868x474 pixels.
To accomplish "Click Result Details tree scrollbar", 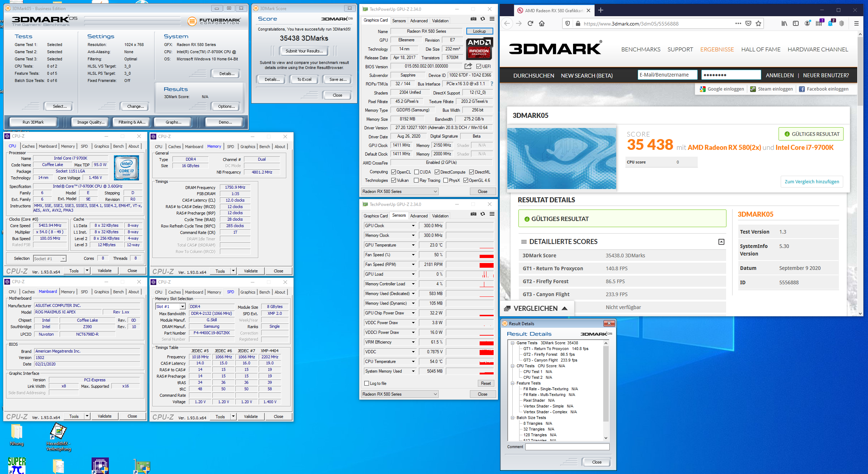I will click(606, 383).
